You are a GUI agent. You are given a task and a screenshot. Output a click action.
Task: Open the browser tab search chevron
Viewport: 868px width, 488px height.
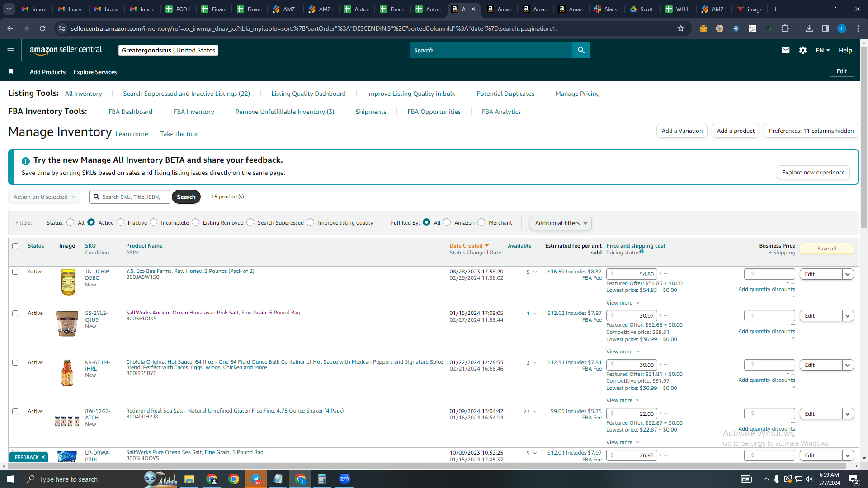point(9,9)
